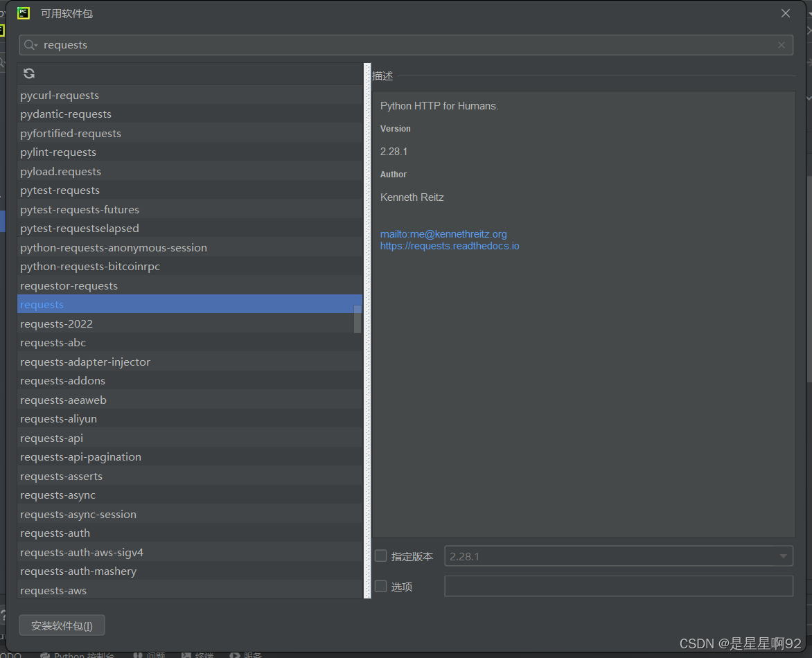The width and height of the screenshot is (812, 658).
Task: Select requests-asserts package
Action: pos(190,476)
